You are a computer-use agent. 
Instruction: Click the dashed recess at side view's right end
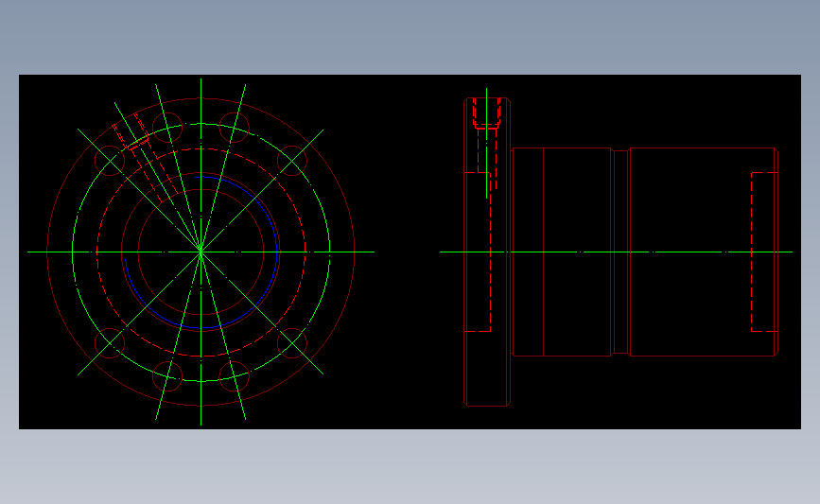pos(764,252)
